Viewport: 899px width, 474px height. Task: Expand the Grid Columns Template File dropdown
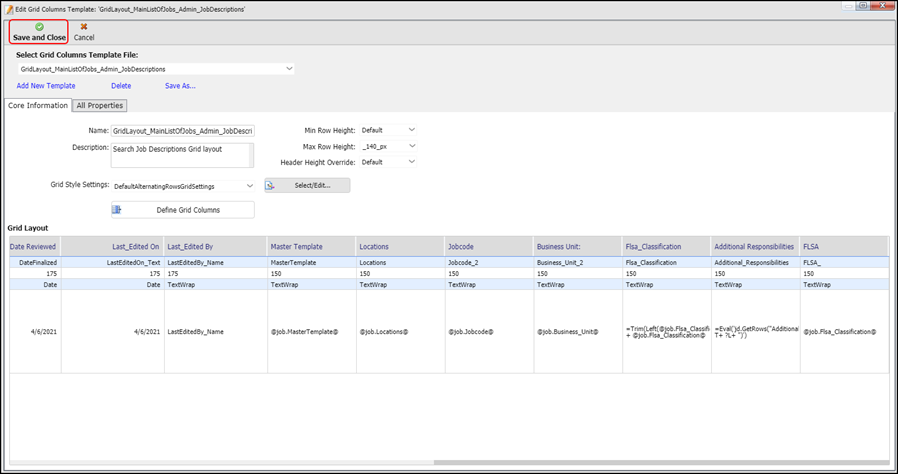[x=289, y=69]
